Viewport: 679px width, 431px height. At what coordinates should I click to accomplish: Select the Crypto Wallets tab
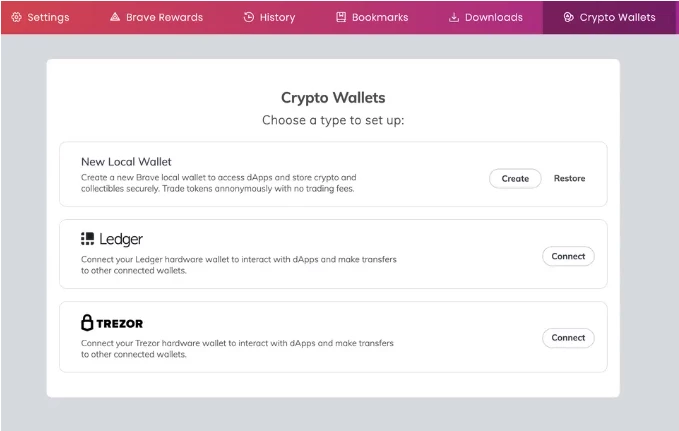click(x=610, y=17)
